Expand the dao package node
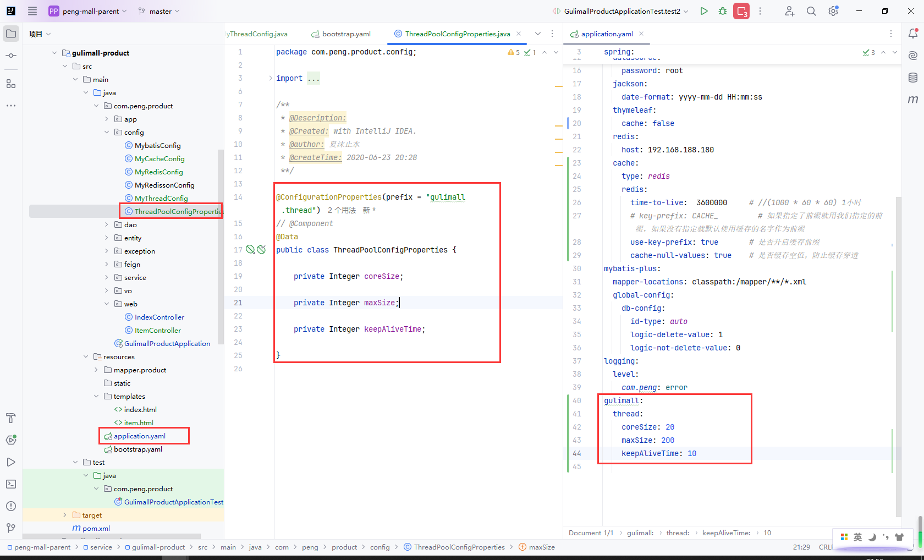The image size is (924, 560). pyautogui.click(x=107, y=224)
